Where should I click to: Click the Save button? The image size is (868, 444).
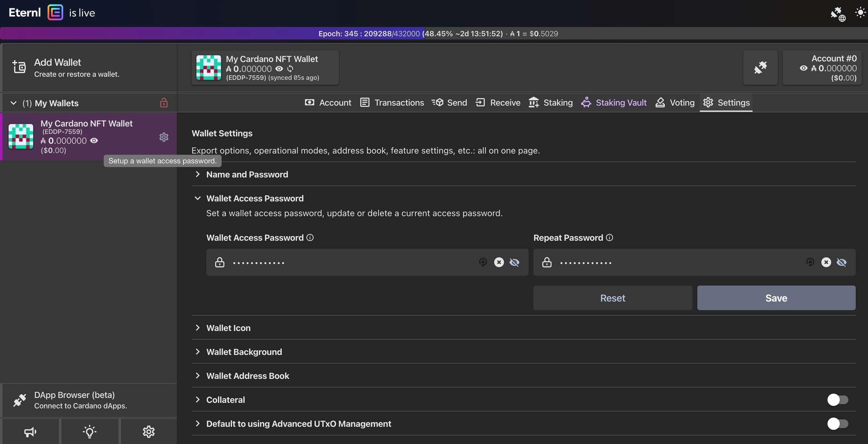(x=776, y=298)
